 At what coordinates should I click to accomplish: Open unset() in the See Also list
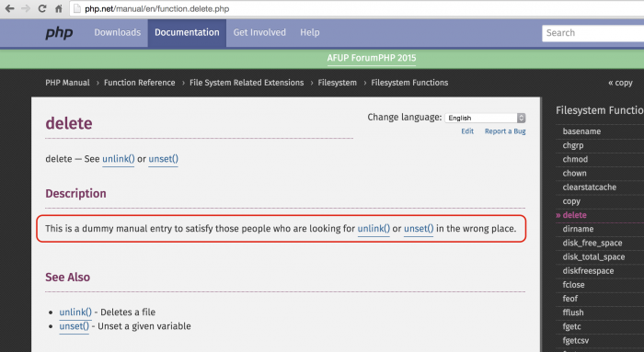(x=74, y=326)
